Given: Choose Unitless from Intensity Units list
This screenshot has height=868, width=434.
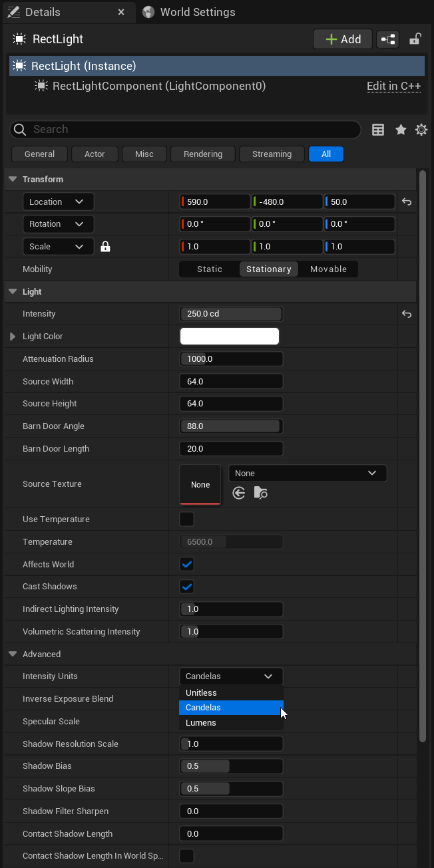Looking at the screenshot, I should 231,693.
